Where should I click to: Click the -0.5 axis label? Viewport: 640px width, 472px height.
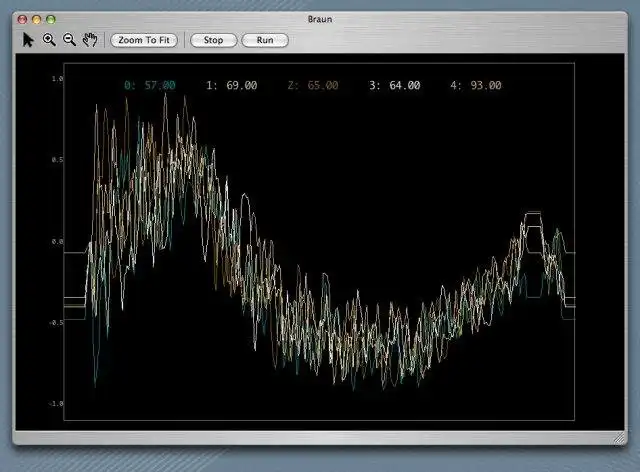pyautogui.click(x=56, y=323)
